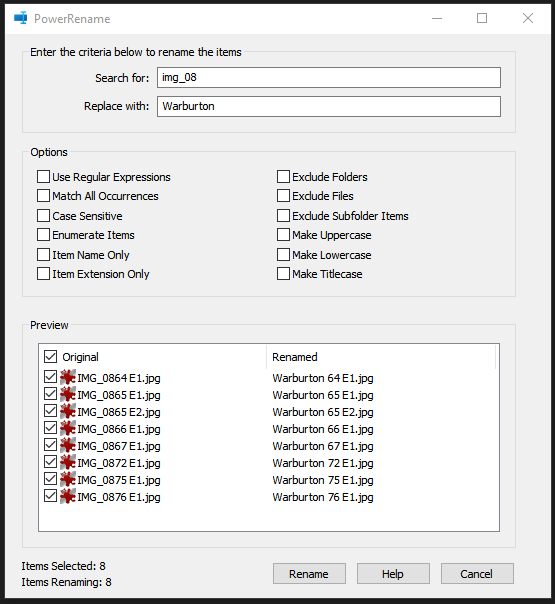
Task: Click the file icon for IMG_0876 E1.jpg
Action: coord(68,497)
